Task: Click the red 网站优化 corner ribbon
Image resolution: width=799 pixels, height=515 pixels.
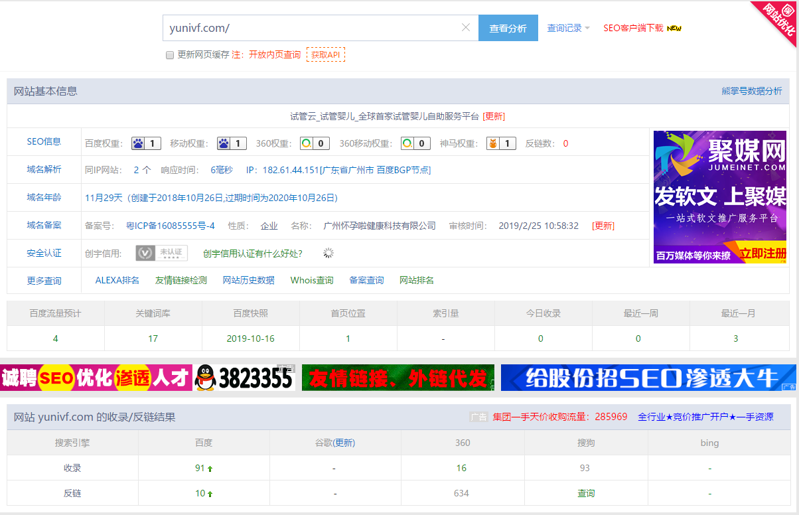Action: (x=778, y=19)
